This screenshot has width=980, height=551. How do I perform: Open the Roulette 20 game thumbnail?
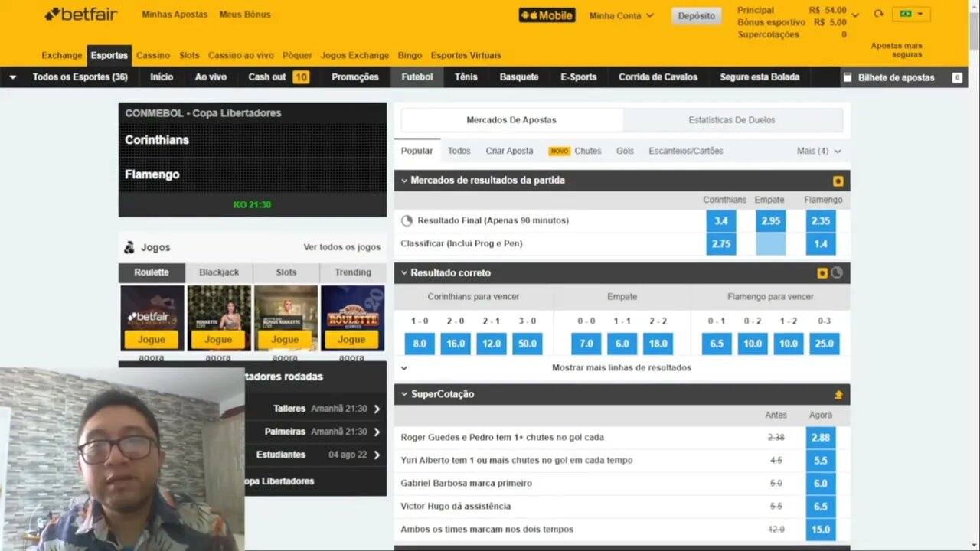click(x=352, y=318)
